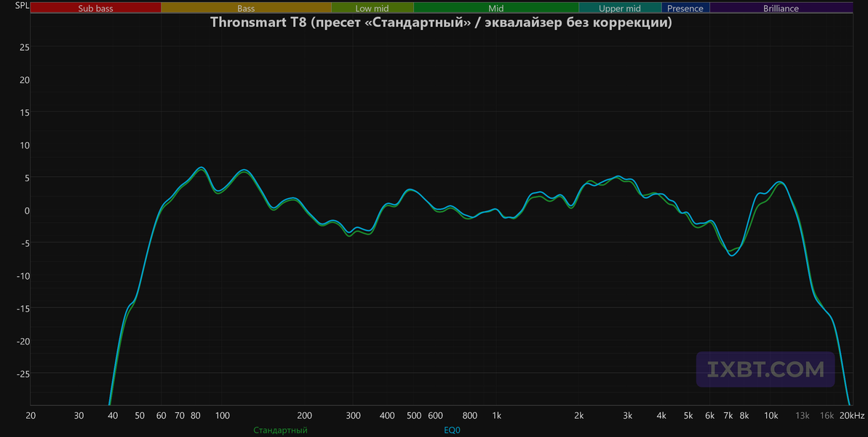This screenshot has height=437, width=868.
Task: Click the Thronsmart T8 chart title
Action: tap(441, 23)
